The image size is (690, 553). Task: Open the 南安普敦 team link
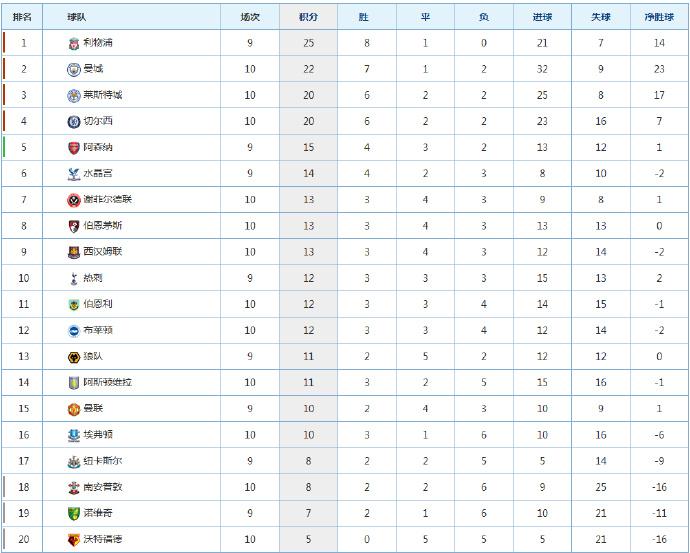(x=103, y=487)
